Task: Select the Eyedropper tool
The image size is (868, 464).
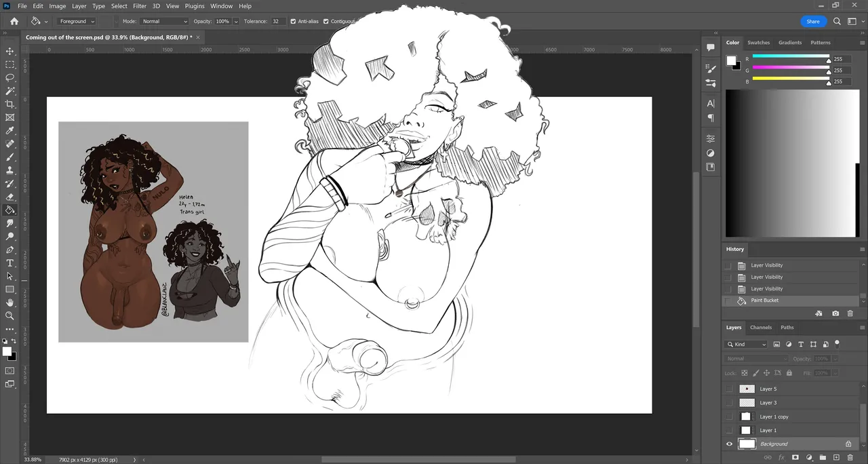Action: pyautogui.click(x=10, y=130)
